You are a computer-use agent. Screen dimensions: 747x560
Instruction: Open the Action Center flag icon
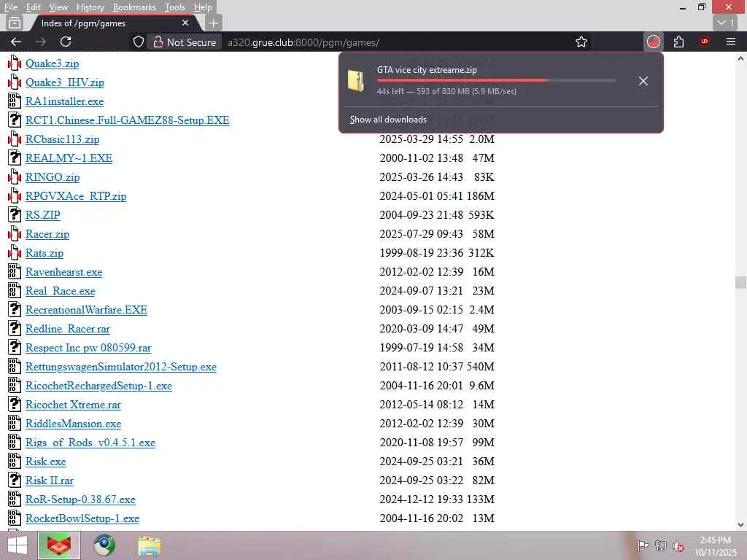[642, 545]
